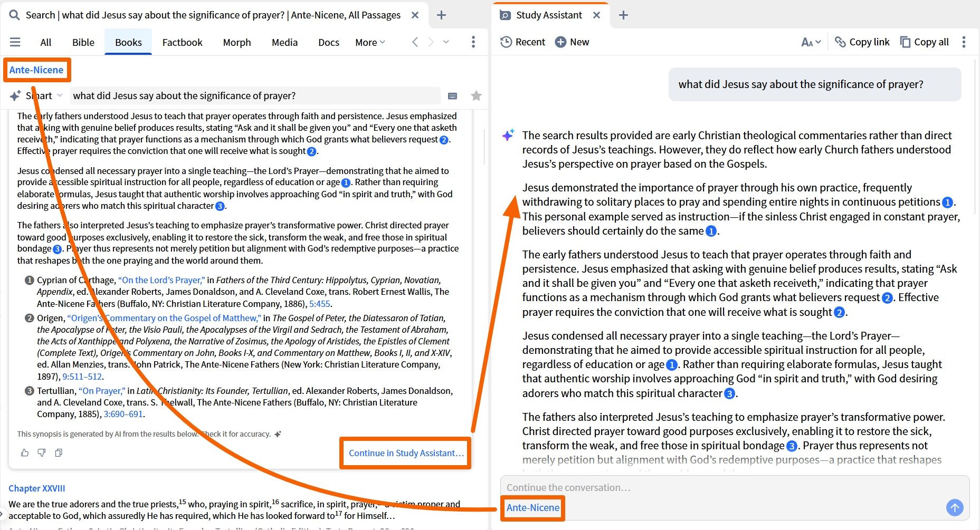
Task: Click the Ante-Nicene scope link in Search panel
Action: 36,70
